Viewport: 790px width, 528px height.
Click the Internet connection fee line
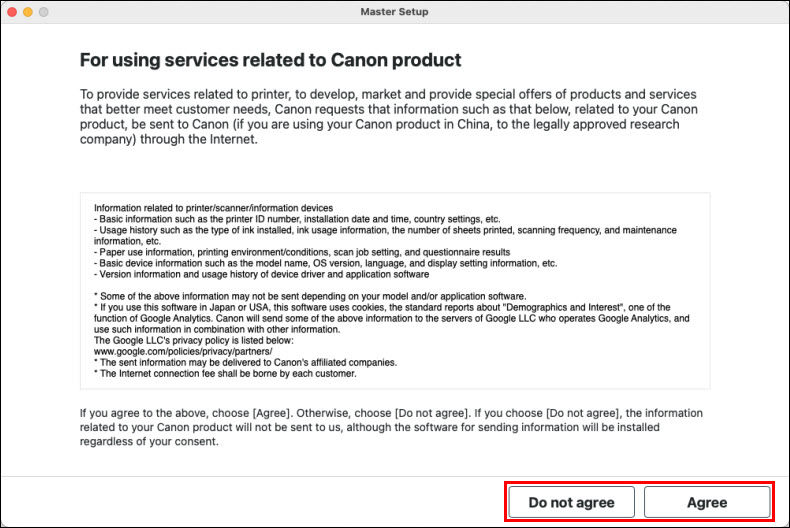225,373
